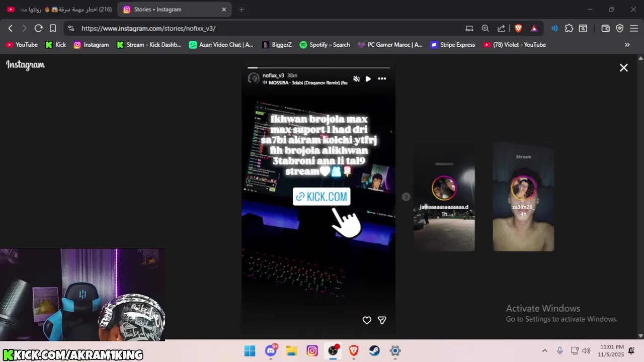This screenshot has height=362, width=644.
Task: Click the blue sound waves extension icon
Action: pyautogui.click(x=554, y=29)
